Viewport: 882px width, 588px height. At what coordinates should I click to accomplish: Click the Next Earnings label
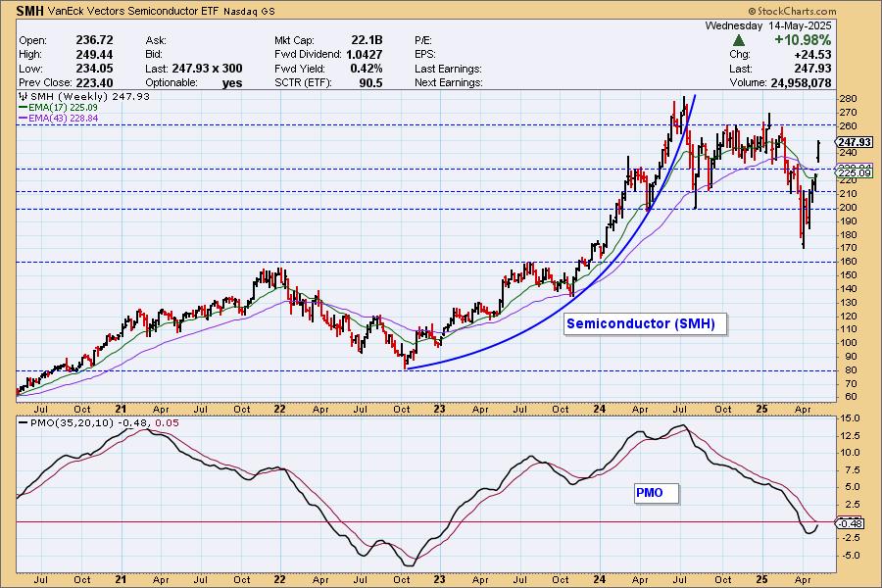tap(448, 82)
